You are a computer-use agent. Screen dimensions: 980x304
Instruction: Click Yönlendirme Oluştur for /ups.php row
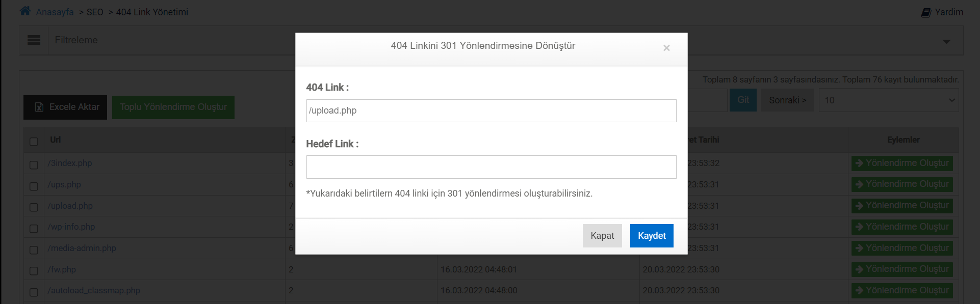pos(902,184)
